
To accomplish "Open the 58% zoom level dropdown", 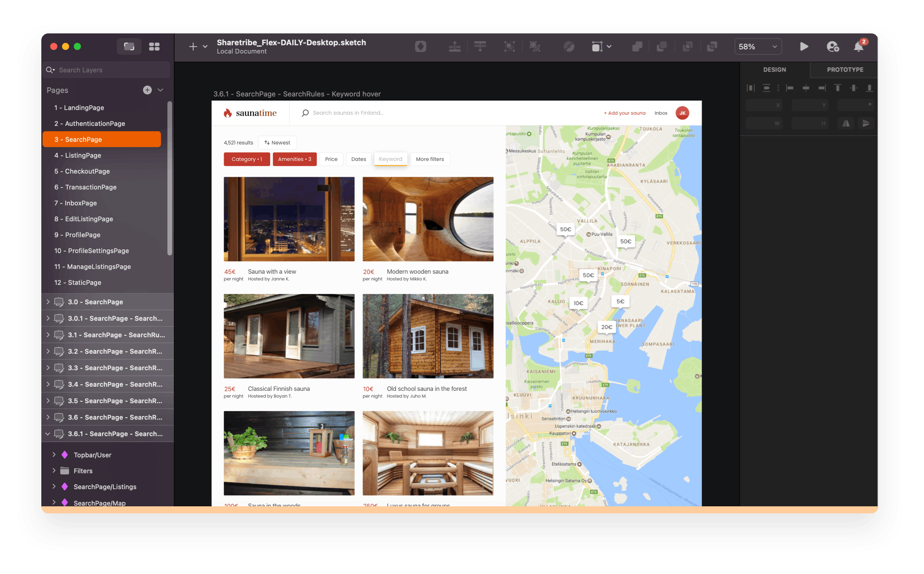I will click(757, 46).
